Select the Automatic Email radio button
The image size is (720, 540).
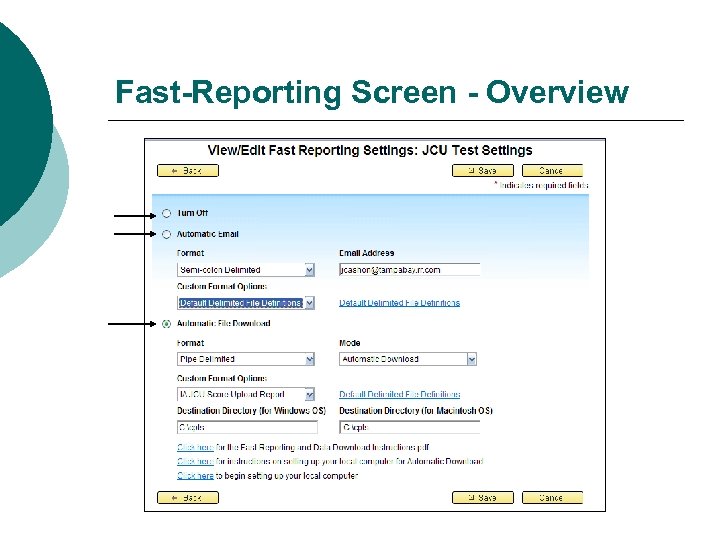coord(166,234)
